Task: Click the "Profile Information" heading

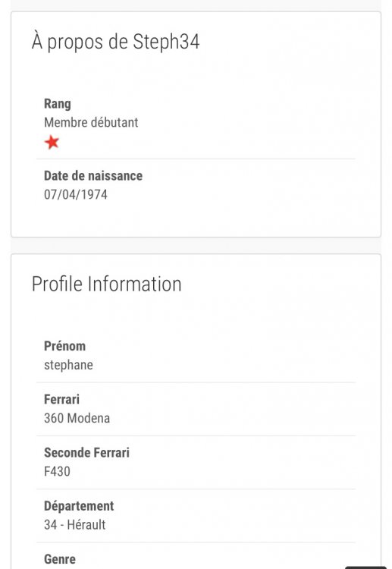Action: tap(106, 284)
